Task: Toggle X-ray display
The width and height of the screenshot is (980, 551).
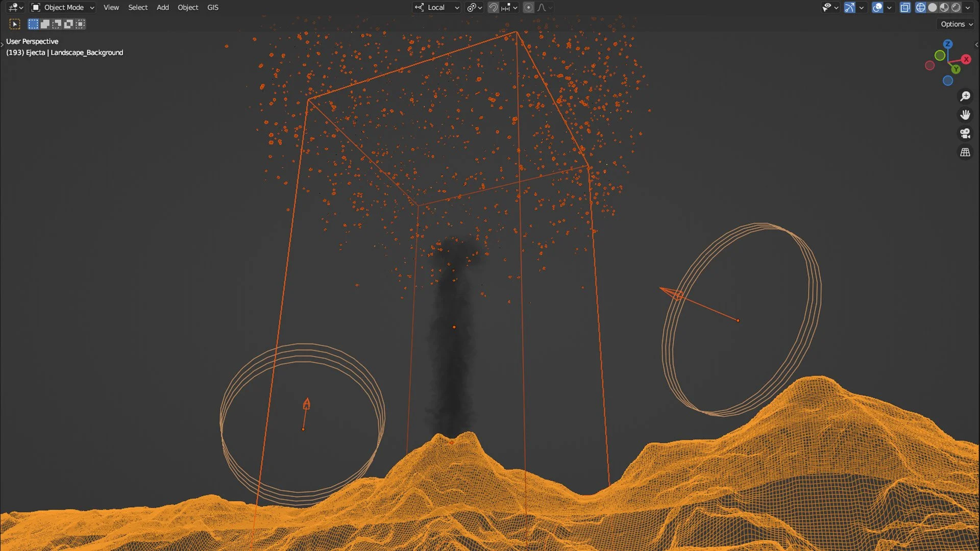Action: pyautogui.click(x=905, y=8)
